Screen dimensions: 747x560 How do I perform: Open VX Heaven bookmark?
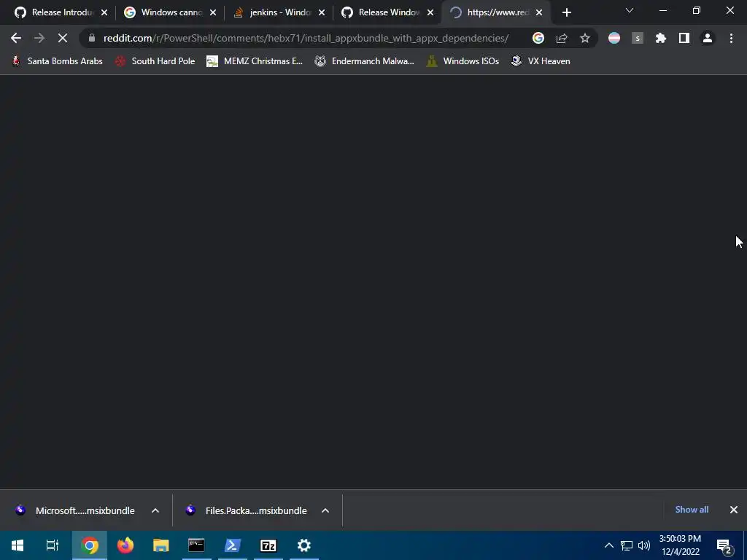(541, 61)
